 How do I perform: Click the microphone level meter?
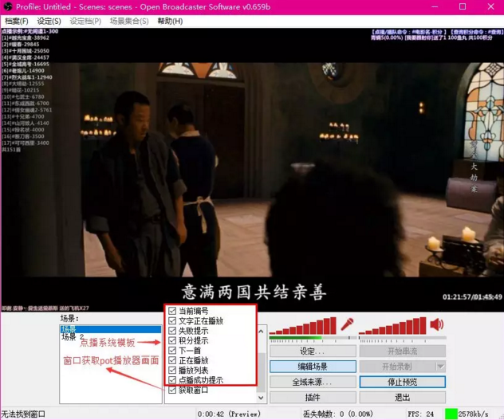click(x=313, y=338)
